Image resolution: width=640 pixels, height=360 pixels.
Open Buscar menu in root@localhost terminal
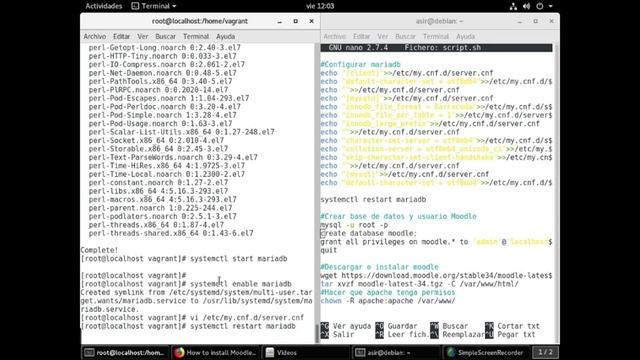tap(165, 36)
